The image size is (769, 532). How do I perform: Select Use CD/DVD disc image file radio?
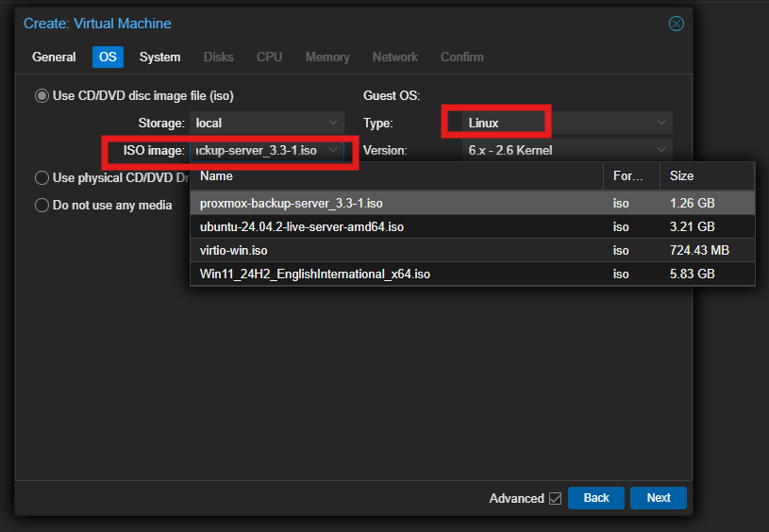pos(42,95)
